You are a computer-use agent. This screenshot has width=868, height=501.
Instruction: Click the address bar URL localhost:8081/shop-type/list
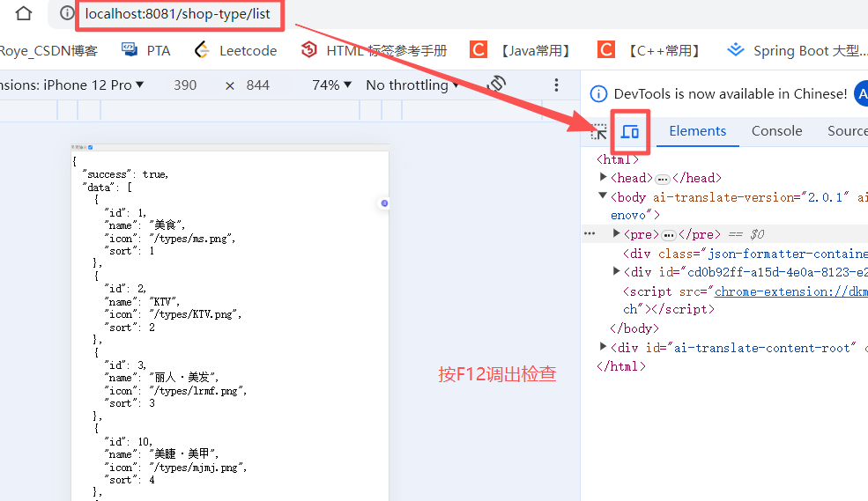pyautogui.click(x=178, y=14)
